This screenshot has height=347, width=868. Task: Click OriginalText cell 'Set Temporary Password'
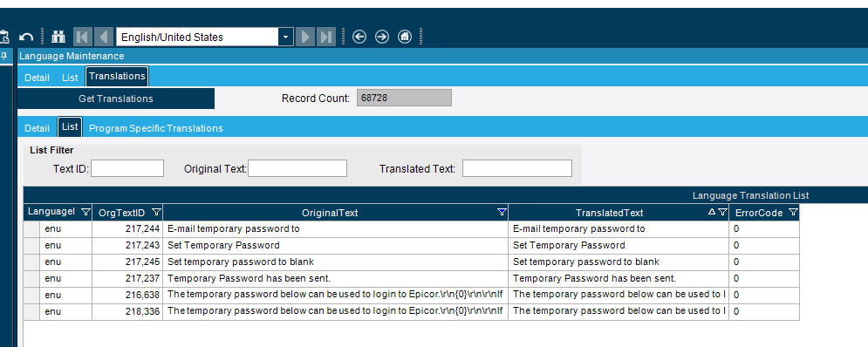(x=336, y=245)
